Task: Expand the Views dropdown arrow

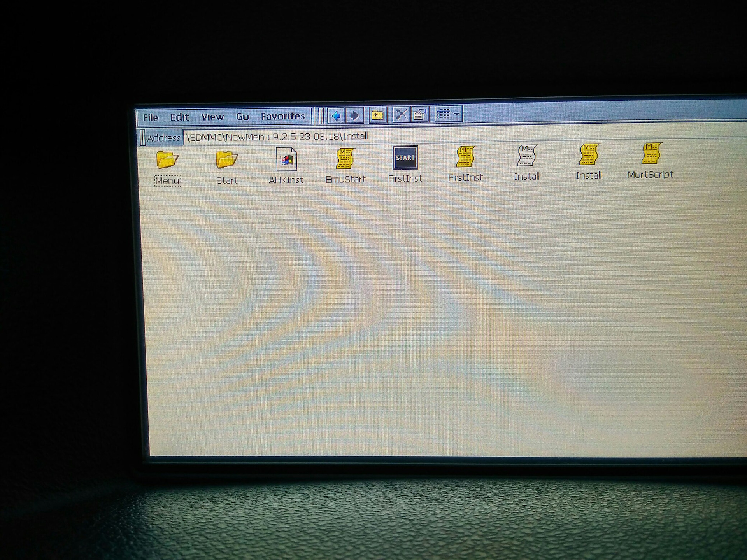Action: coord(457,114)
